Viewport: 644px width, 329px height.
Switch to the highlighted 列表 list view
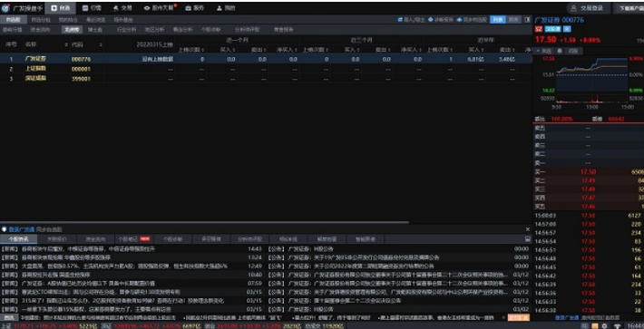click(498, 19)
